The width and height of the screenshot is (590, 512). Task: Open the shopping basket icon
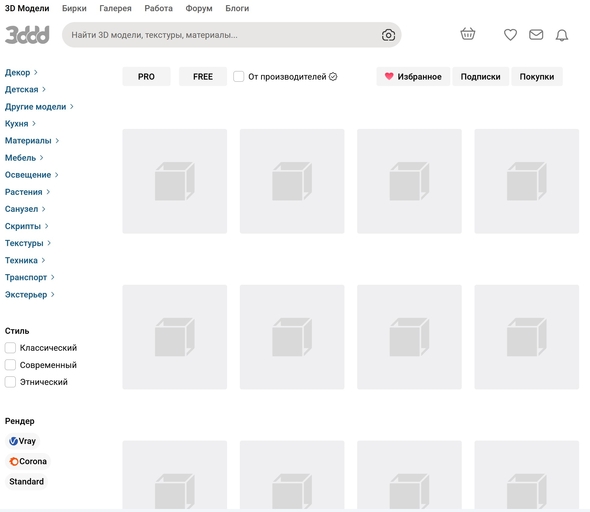click(x=468, y=34)
